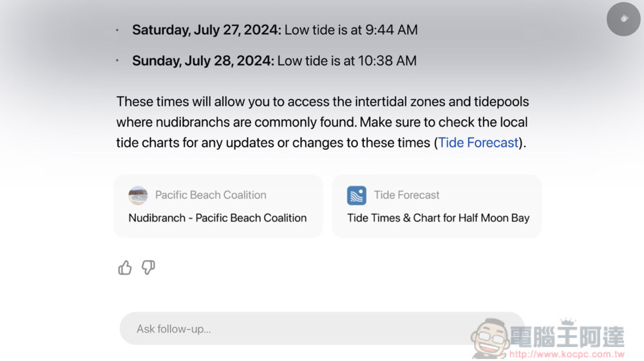
Task: Click the Tide Forecast wave icon
Action: click(x=357, y=195)
